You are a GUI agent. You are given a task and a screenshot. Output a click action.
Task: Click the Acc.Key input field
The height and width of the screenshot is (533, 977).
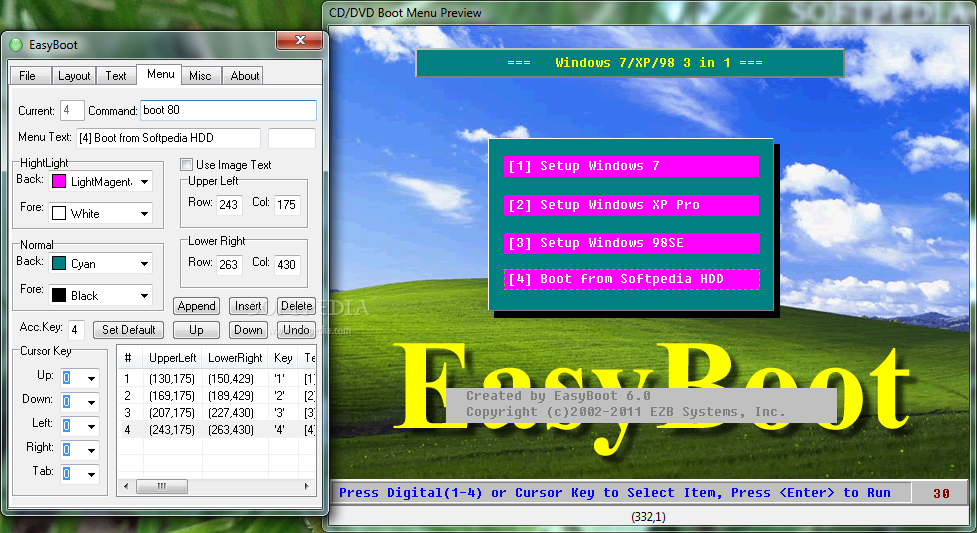click(76, 330)
